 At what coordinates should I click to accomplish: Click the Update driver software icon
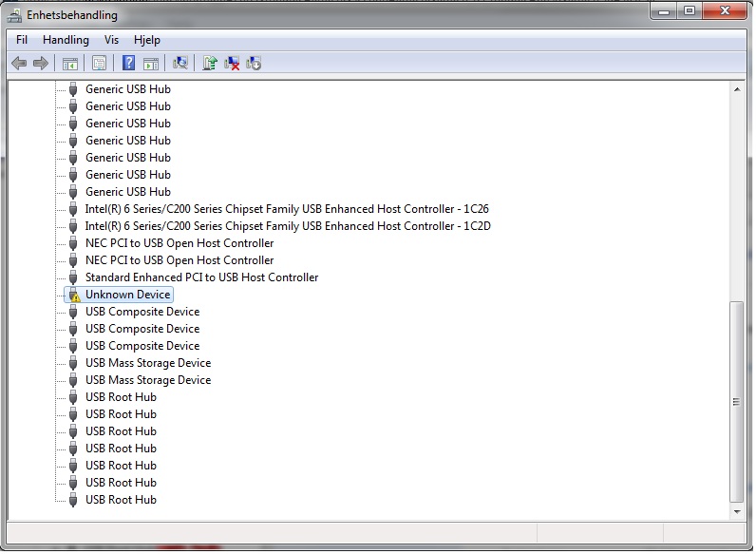click(210, 64)
